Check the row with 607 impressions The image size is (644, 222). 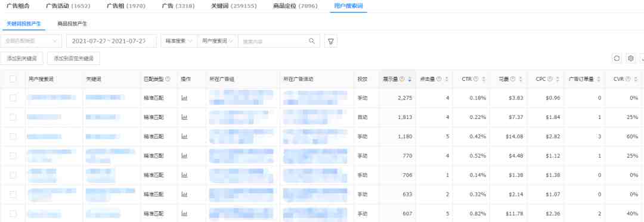point(13,214)
